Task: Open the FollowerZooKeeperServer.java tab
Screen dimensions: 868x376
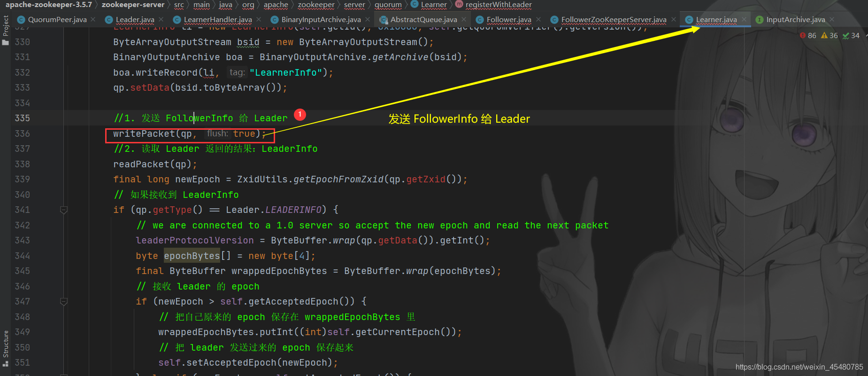Action: click(x=614, y=20)
